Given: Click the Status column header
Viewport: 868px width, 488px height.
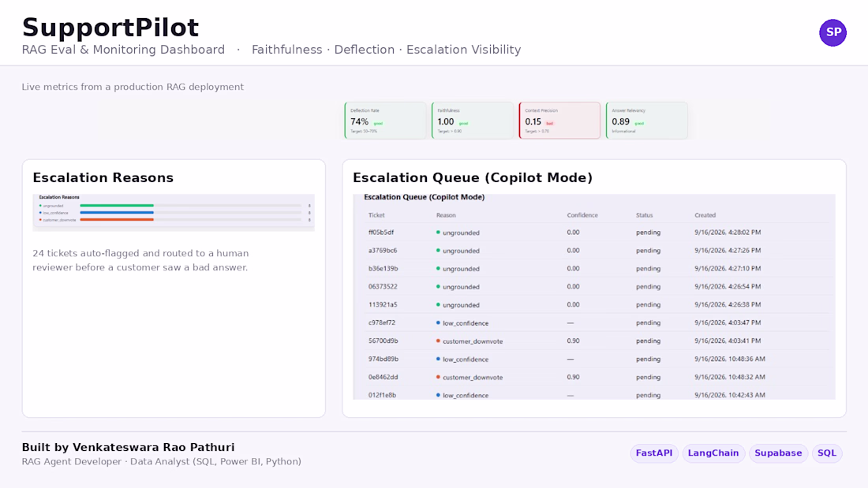Looking at the screenshot, I should (645, 215).
